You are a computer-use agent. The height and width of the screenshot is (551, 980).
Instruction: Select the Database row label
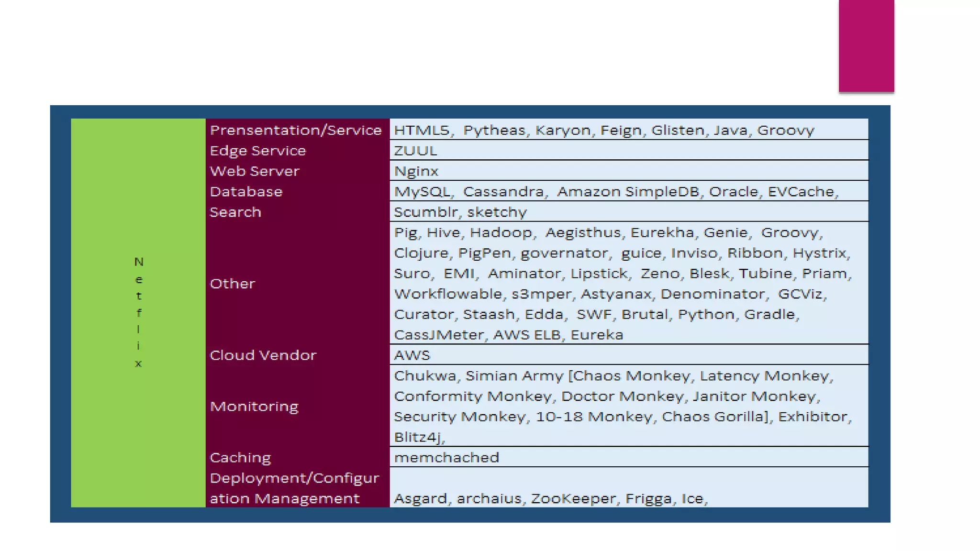246,192
